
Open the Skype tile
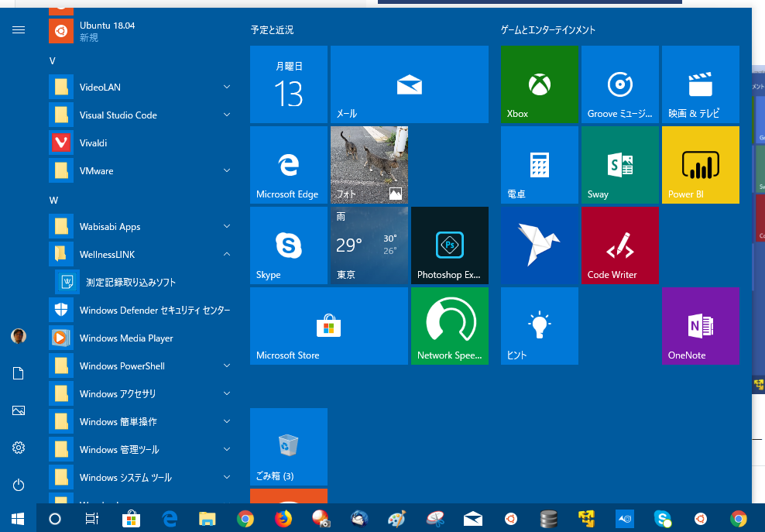pos(289,245)
